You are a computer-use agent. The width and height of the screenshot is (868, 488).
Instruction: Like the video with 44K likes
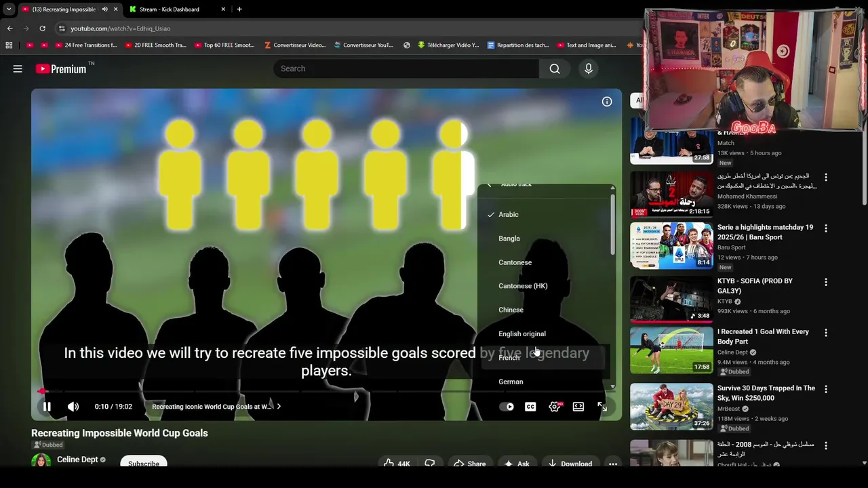pyautogui.click(x=397, y=464)
